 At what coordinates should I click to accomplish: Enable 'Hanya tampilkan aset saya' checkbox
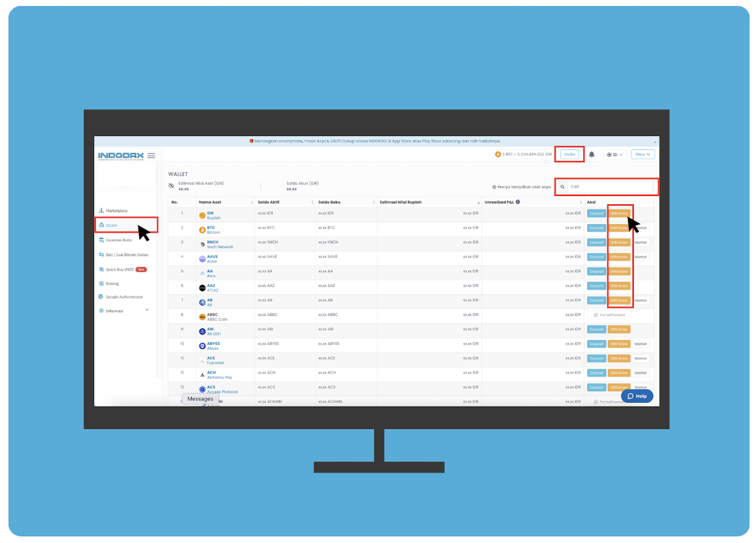[x=494, y=187]
